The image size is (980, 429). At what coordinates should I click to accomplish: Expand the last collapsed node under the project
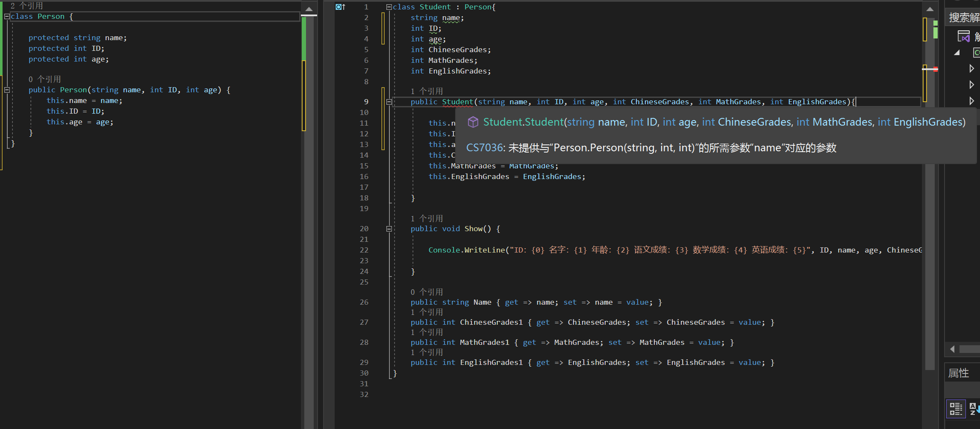click(x=971, y=101)
